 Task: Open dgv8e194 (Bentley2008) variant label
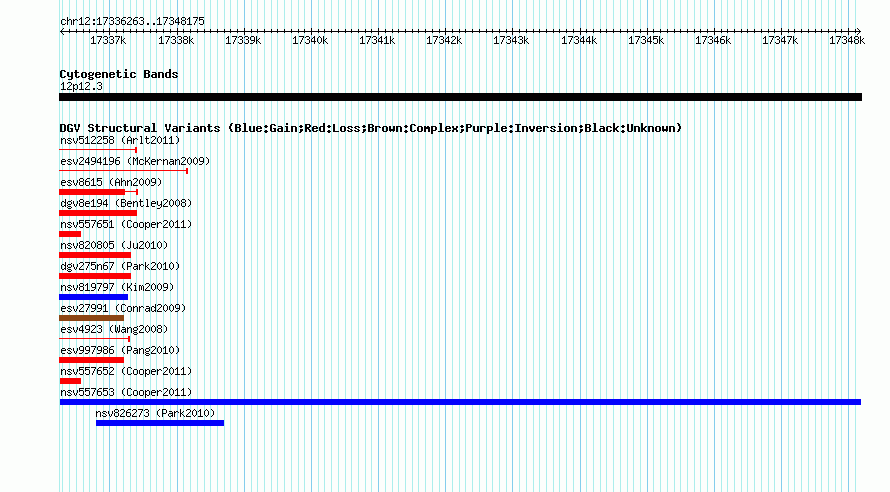coord(126,203)
